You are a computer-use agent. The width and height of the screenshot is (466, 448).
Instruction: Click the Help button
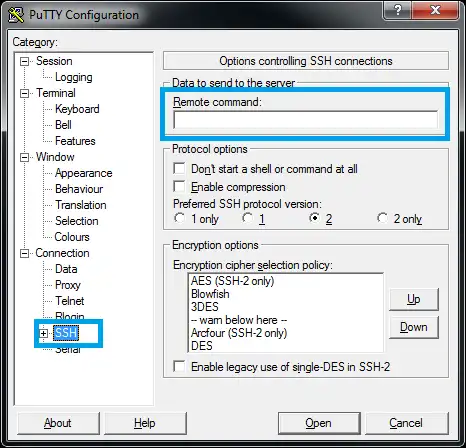pos(145,423)
